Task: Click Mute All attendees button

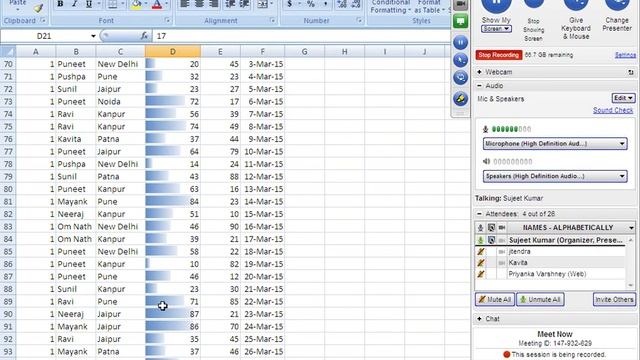Action: (495, 299)
